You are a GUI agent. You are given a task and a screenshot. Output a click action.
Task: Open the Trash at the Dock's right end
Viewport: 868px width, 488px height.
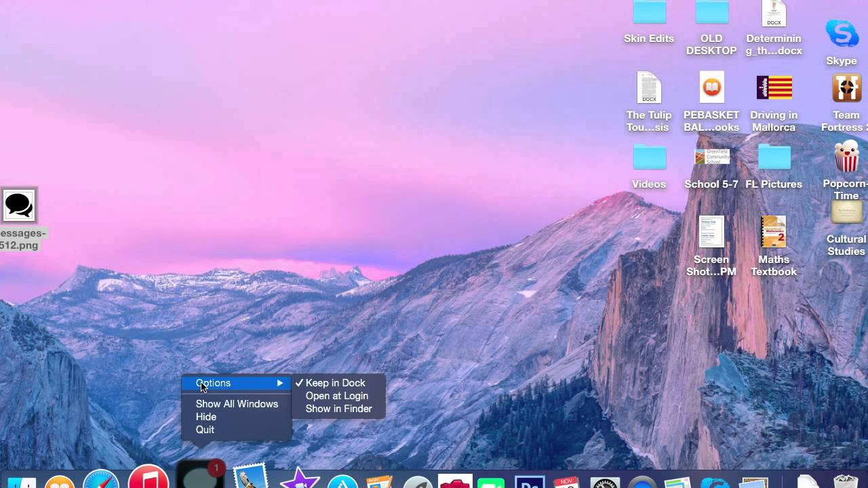(846, 483)
